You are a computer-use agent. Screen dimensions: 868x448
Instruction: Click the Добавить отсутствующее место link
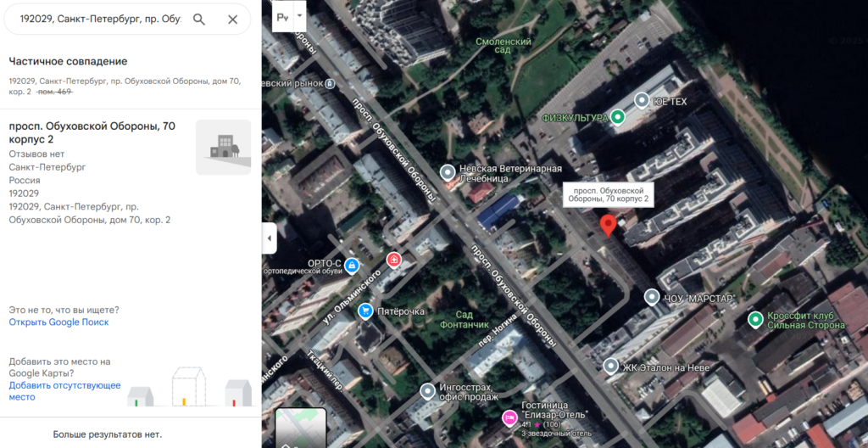tap(64, 390)
